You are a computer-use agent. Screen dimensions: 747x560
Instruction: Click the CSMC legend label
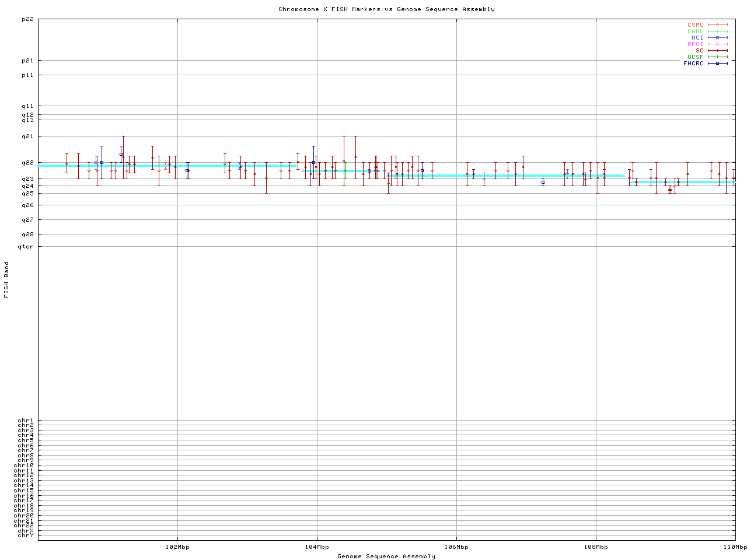pos(695,25)
